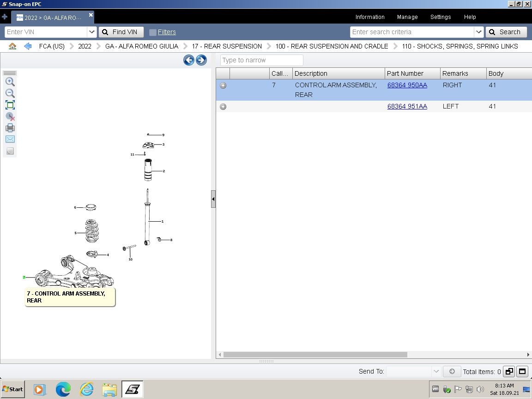Image resolution: width=532 pixels, height=399 pixels.
Task: Click the horizontal scrollbar left arrow
Action: 220,355
